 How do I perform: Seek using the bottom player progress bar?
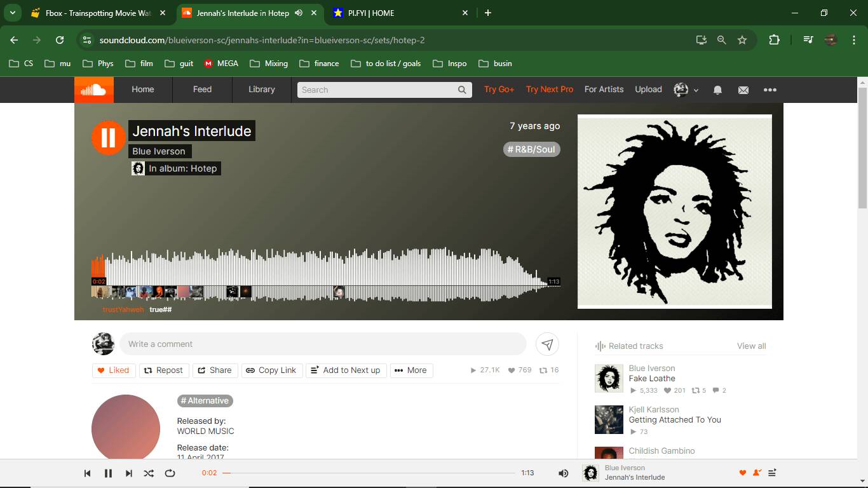(x=369, y=473)
